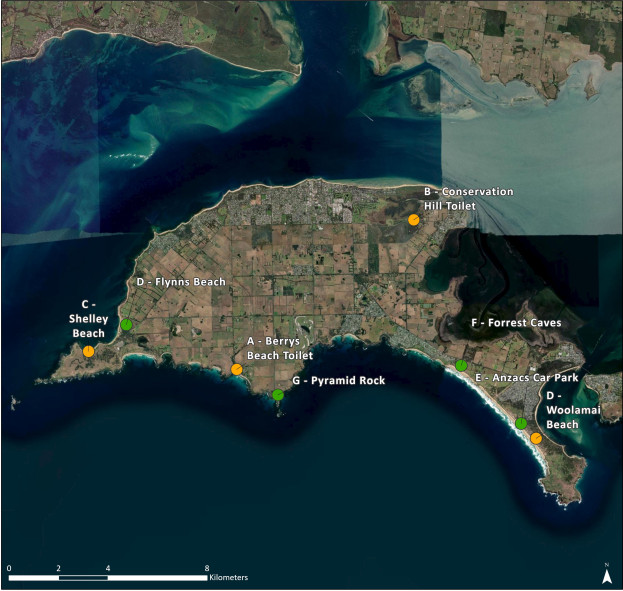
Task: Select the 'A - Berrys Beach Toilet' label
Action: [280, 348]
